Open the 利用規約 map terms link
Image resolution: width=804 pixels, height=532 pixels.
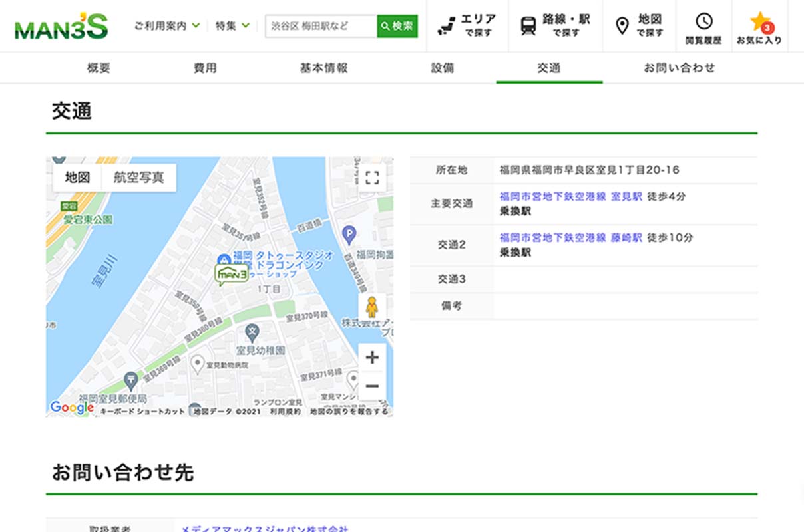[285, 412]
